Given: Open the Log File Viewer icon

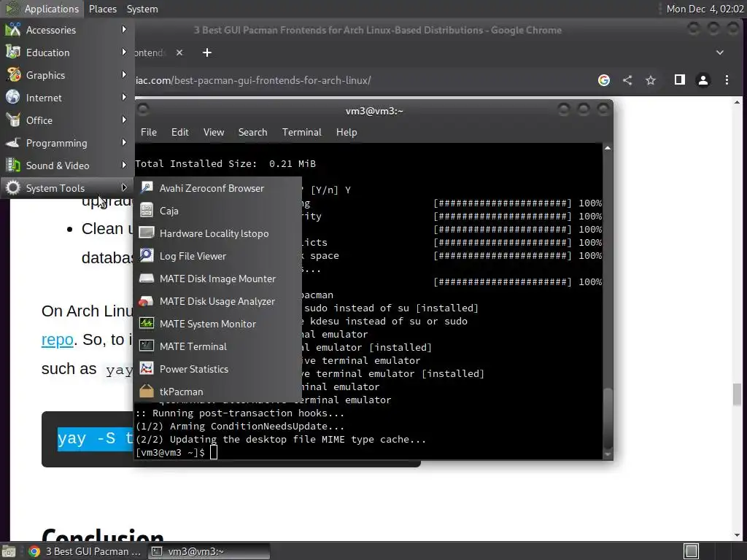Looking at the screenshot, I should click(146, 255).
